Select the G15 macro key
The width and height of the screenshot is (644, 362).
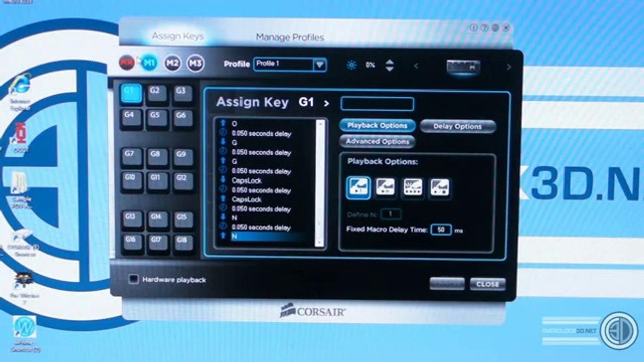coord(183,220)
